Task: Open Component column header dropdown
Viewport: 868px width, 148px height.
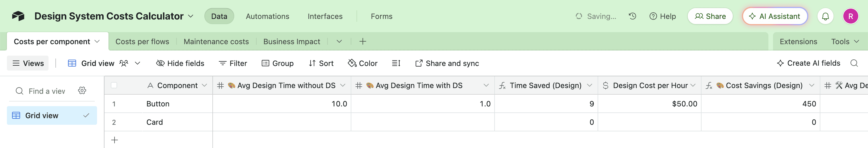Action: 204,85
